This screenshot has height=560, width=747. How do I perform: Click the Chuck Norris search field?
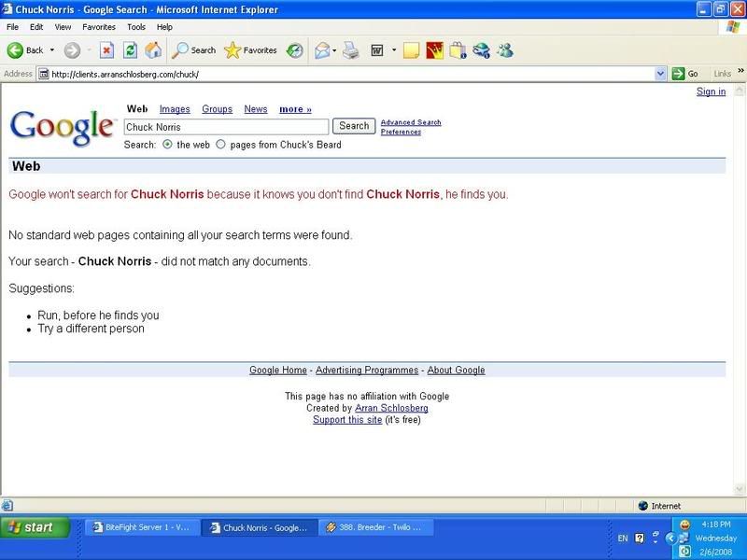226,127
